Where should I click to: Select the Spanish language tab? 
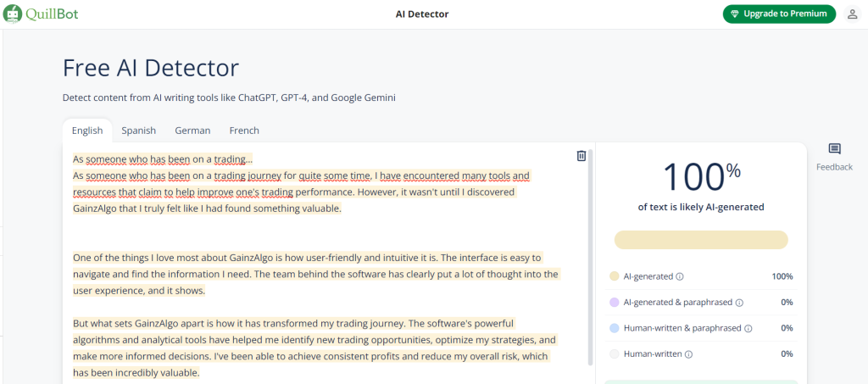pos(138,131)
